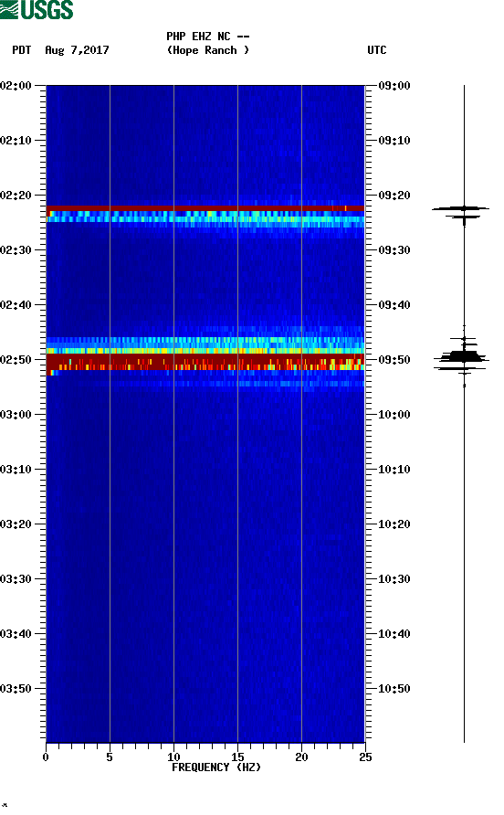Click the '10' frequency axis label
Image resolution: width=504 pixels, height=815 pixels.
point(173,757)
